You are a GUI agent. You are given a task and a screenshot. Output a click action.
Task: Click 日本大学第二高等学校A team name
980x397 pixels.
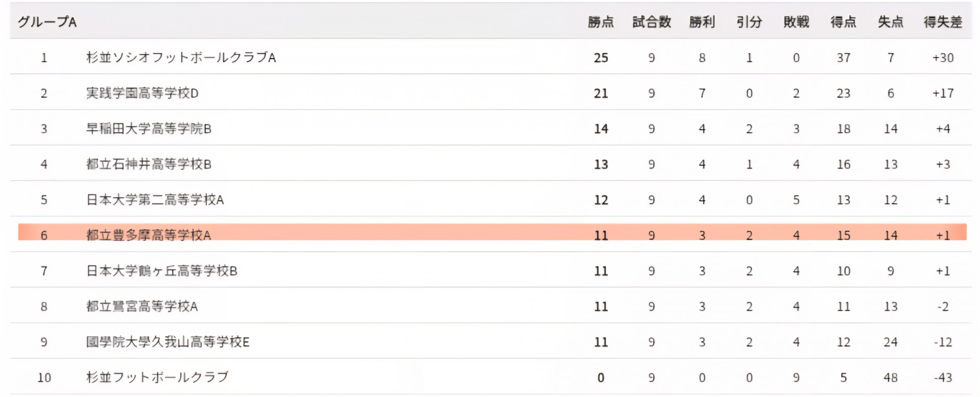pos(155,200)
